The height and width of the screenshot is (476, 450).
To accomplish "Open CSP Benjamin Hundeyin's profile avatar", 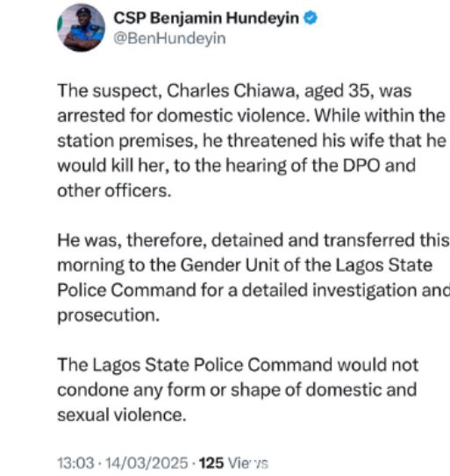I will 82,28.
